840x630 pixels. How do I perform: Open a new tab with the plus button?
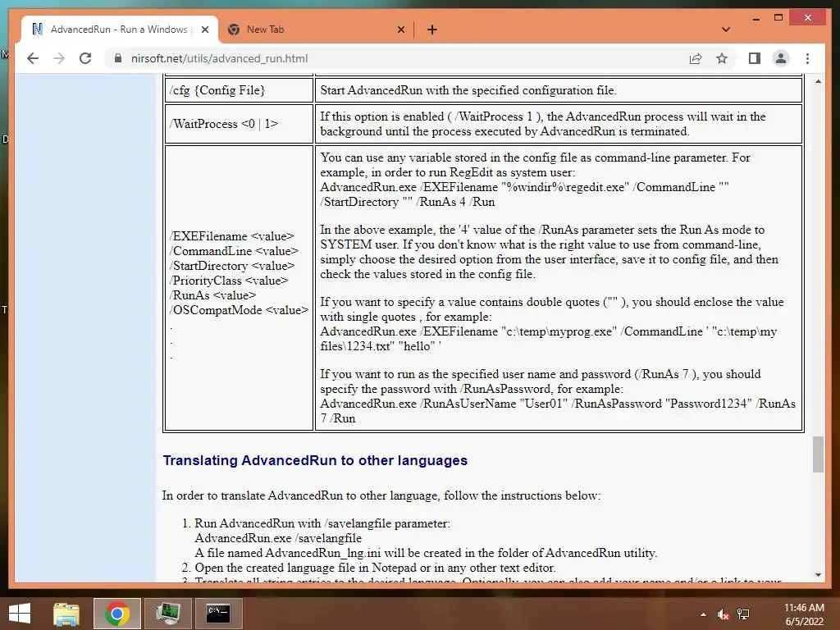[x=431, y=30]
